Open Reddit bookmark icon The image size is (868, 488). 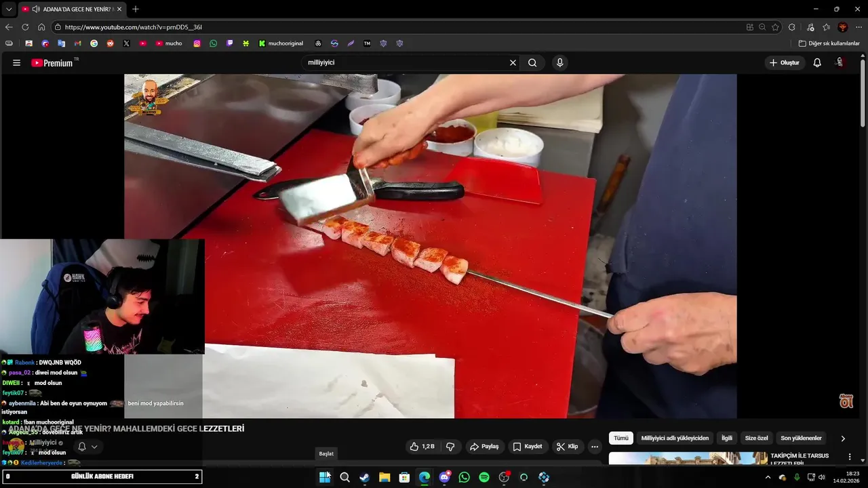[110, 43]
